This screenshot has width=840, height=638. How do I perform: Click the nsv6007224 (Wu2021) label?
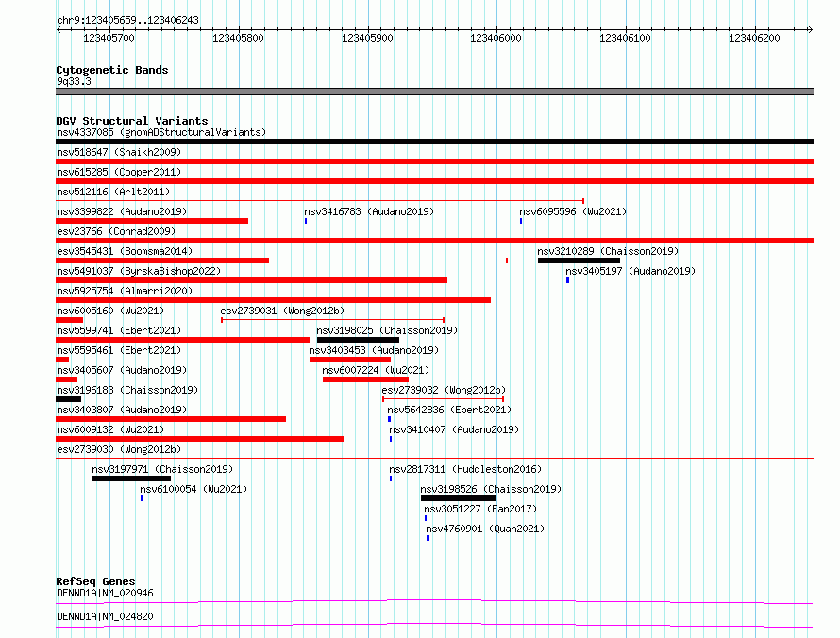coord(376,370)
